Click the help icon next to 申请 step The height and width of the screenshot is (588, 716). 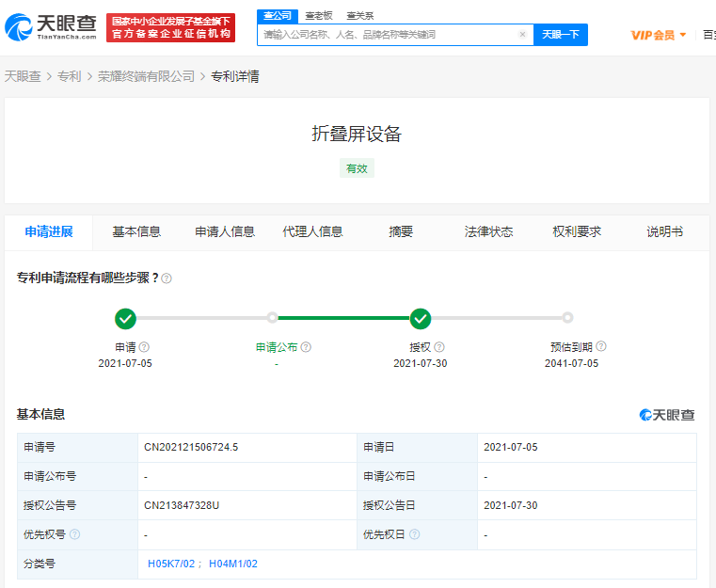(x=144, y=347)
